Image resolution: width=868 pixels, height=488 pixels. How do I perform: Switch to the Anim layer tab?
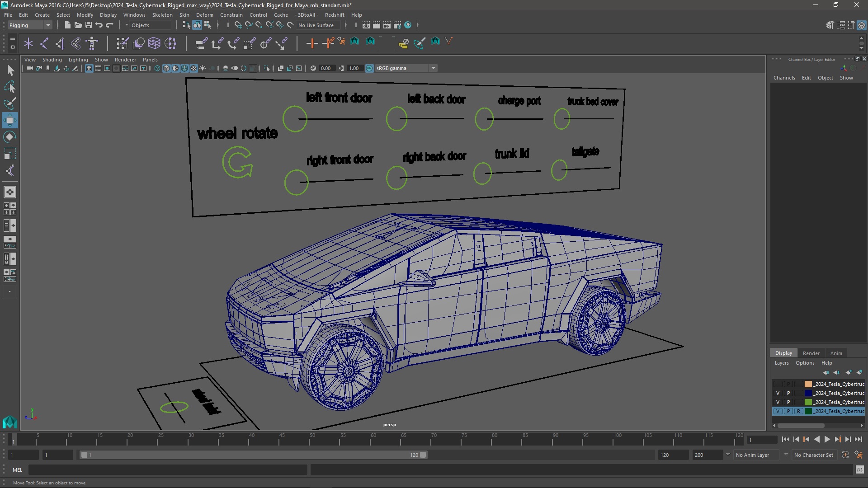point(836,353)
